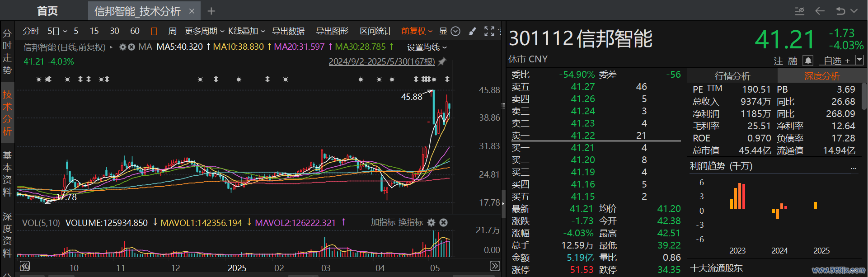This screenshot has height=277, width=868.
Task: Switch to 30 minute period
Action: tap(114, 31)
